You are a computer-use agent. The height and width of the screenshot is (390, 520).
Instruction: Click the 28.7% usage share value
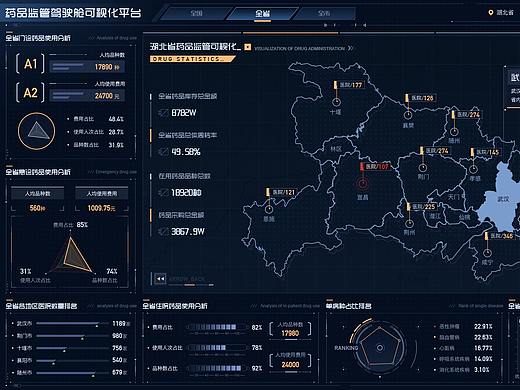(x=116, y=132)
